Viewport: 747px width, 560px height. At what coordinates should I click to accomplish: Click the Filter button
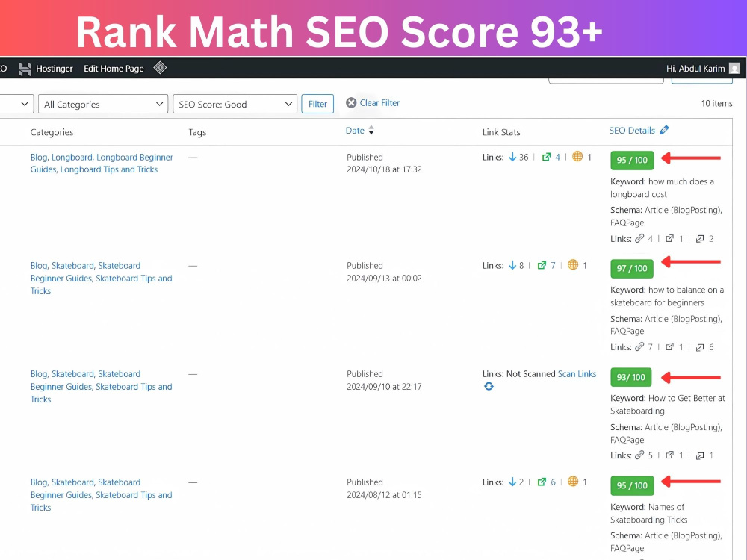[x=317, y=104]
